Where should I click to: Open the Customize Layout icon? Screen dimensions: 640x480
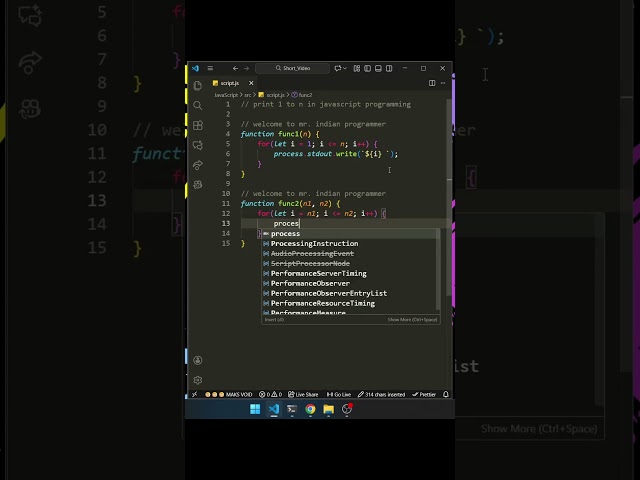tap(357, 68)
